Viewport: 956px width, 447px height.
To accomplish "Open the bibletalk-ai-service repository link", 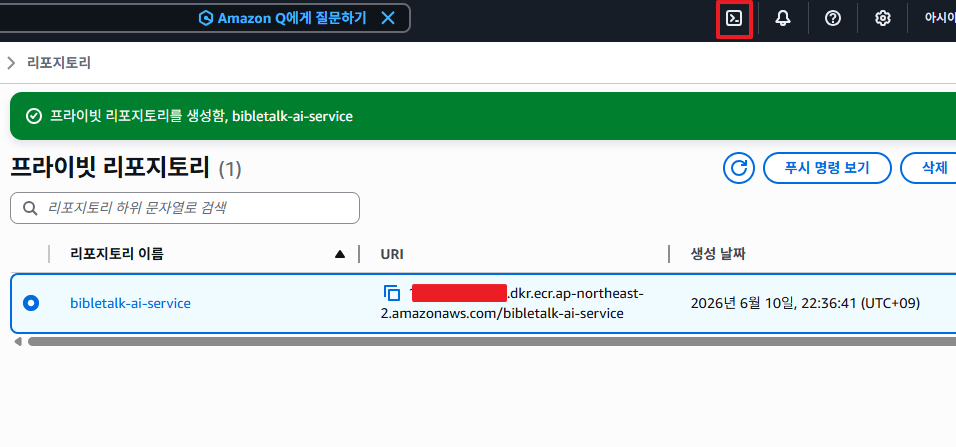I will click(x=130, y=303).
